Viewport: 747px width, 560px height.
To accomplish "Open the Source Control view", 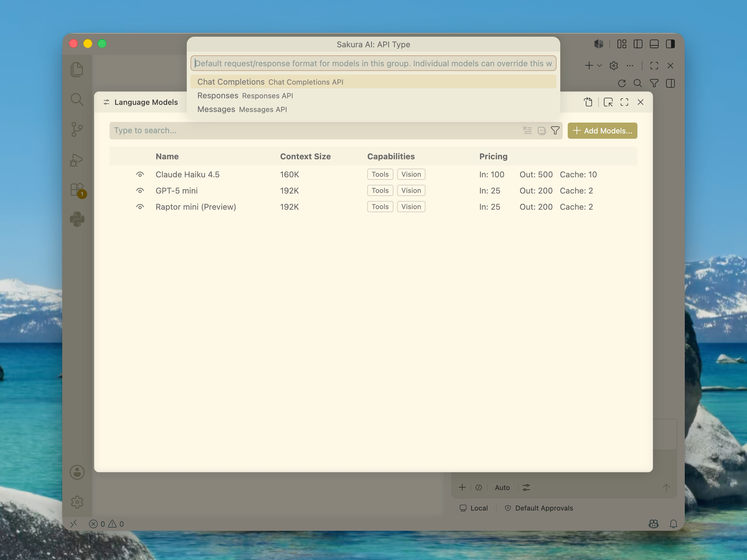I will point(77,129).
